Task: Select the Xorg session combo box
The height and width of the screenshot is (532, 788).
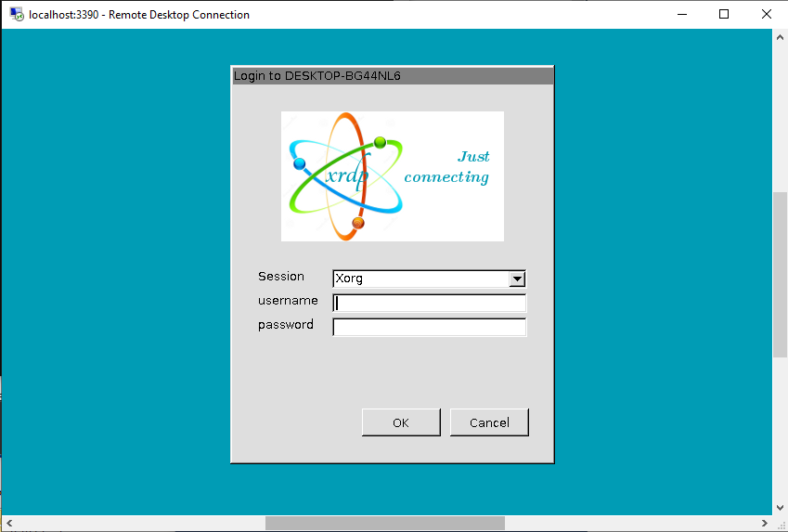Action: pos(429,279)
